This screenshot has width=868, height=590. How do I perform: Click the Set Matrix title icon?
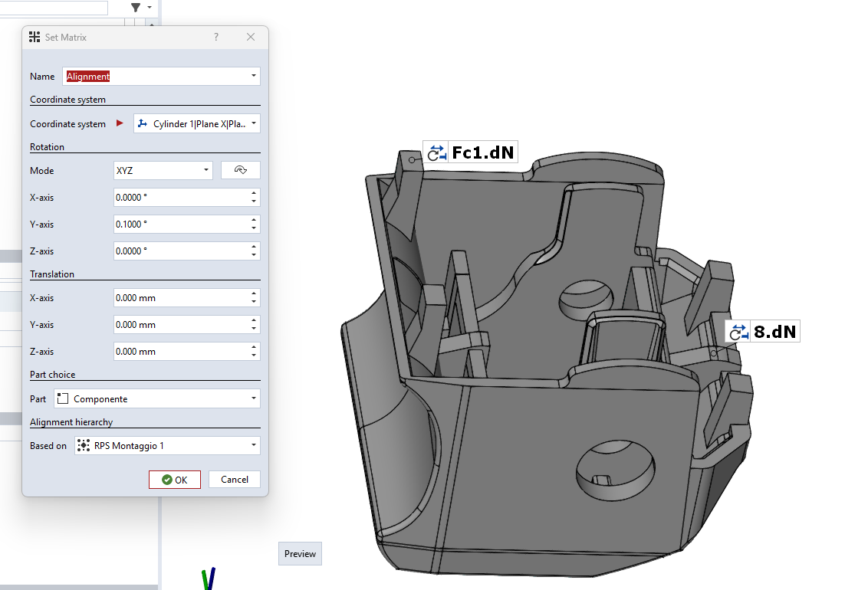35,37
